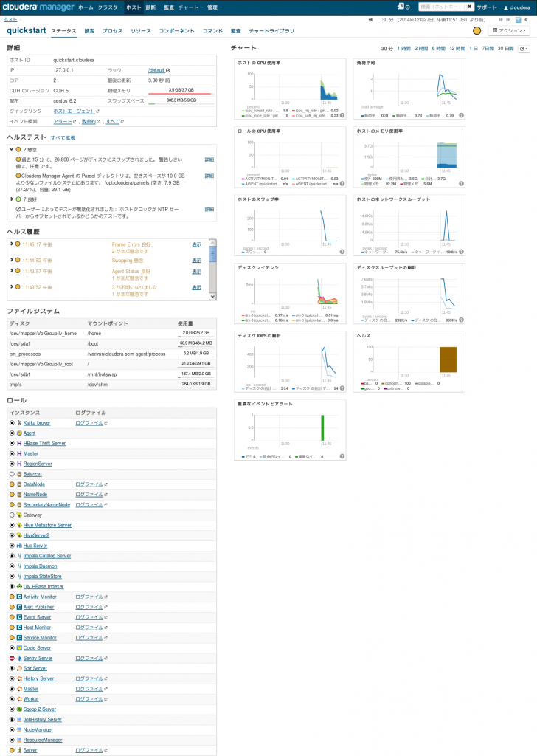The height and width of the screenshot is (756, 537).
Task: Click the HBase Thrift Server role icon
Action: [19, 444]
